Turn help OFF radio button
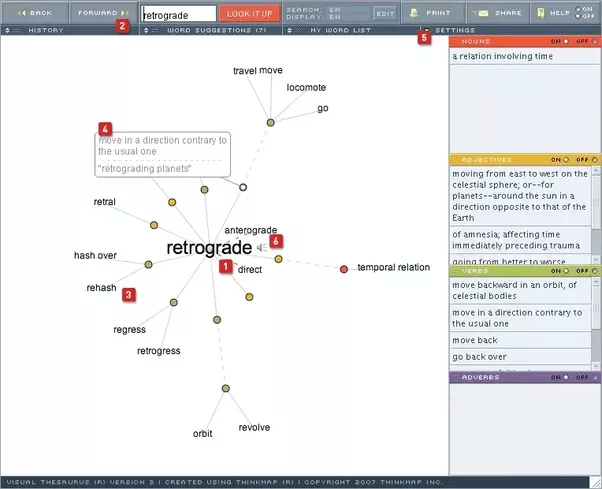The image size is (602, 489). pos(578,16)
